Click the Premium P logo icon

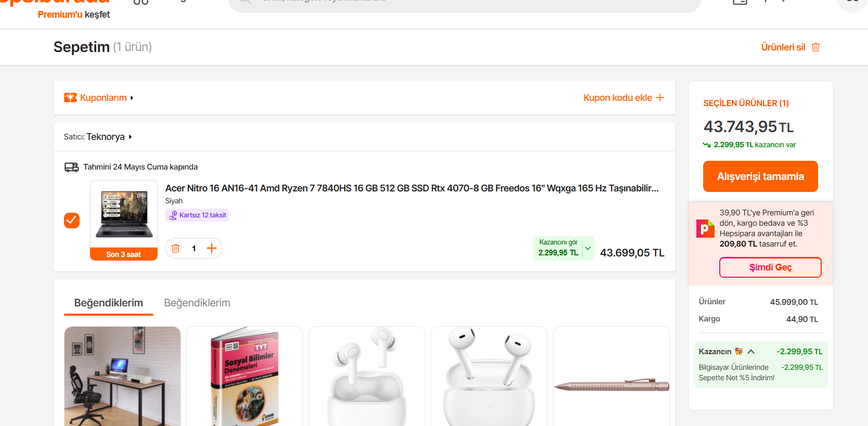(x=705, y=228)
